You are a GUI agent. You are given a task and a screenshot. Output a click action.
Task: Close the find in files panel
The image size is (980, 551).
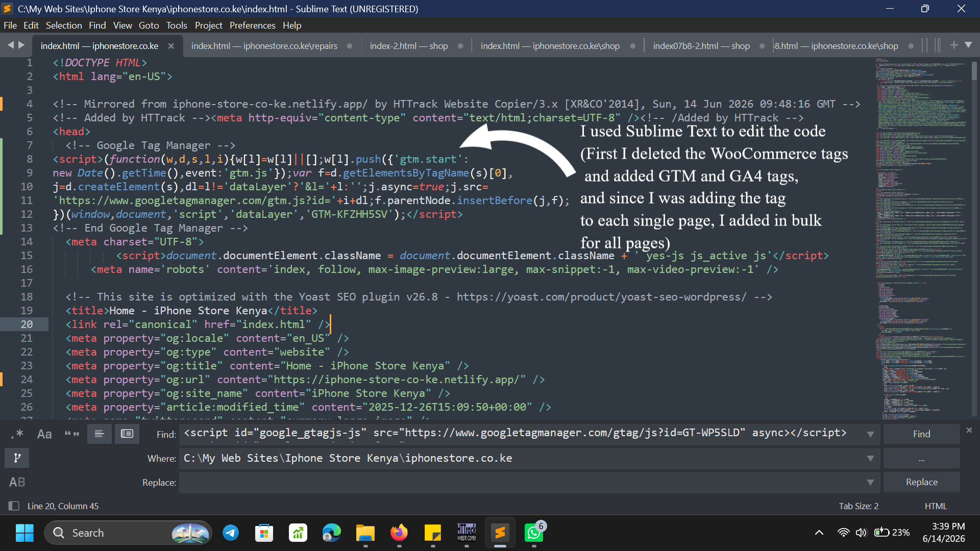coord(969,431)
